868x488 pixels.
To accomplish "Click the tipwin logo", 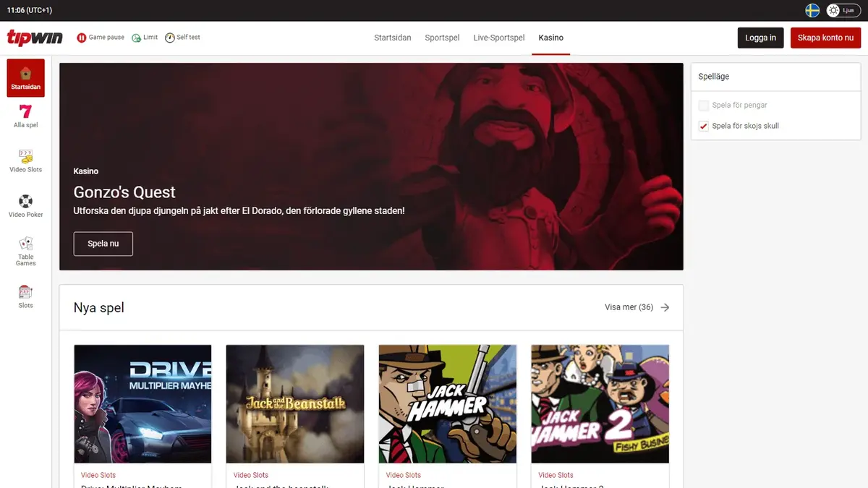I will (x=35, y=38).
